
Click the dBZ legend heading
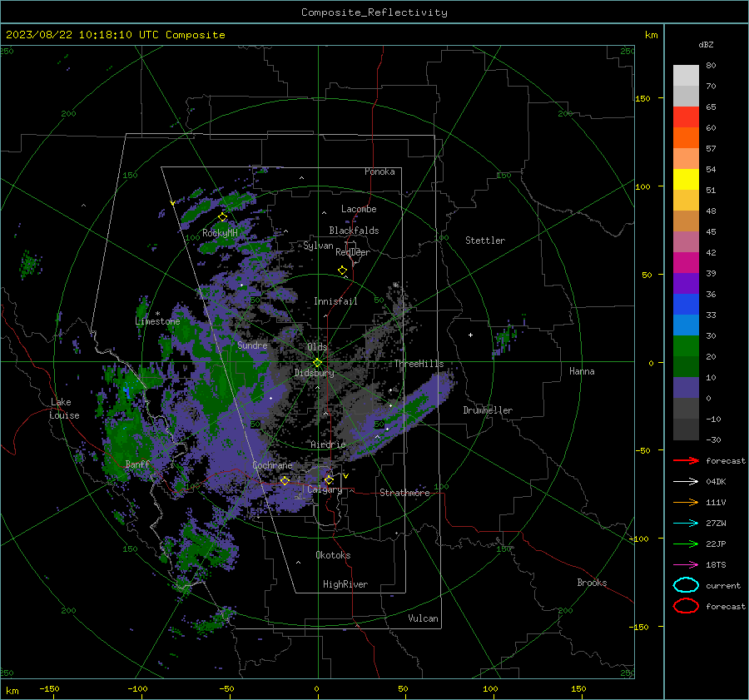pos(706,44)
